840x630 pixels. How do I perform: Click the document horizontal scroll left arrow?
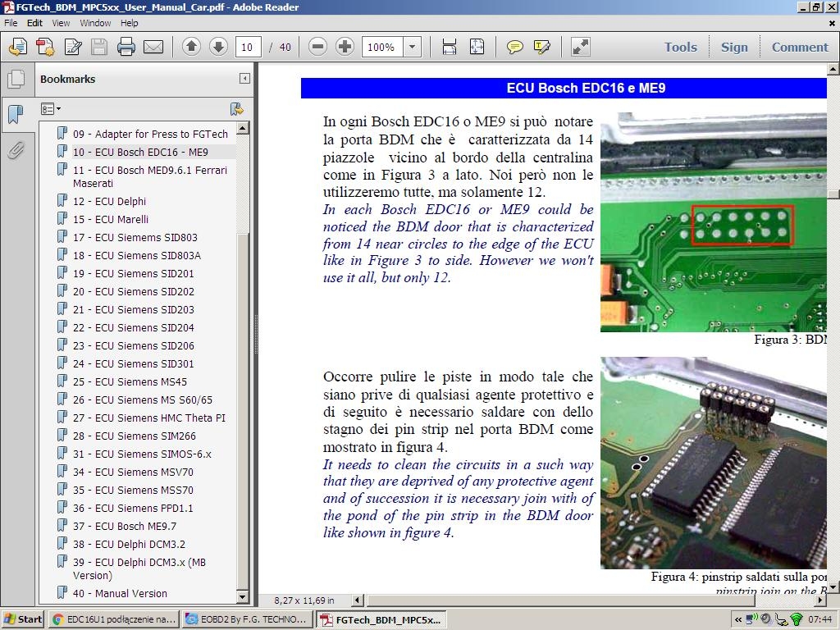click(358, 600)
